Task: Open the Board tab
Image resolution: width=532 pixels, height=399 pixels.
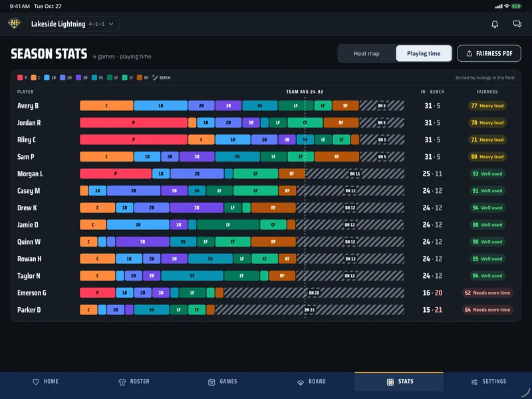Action: pos(311,381)
